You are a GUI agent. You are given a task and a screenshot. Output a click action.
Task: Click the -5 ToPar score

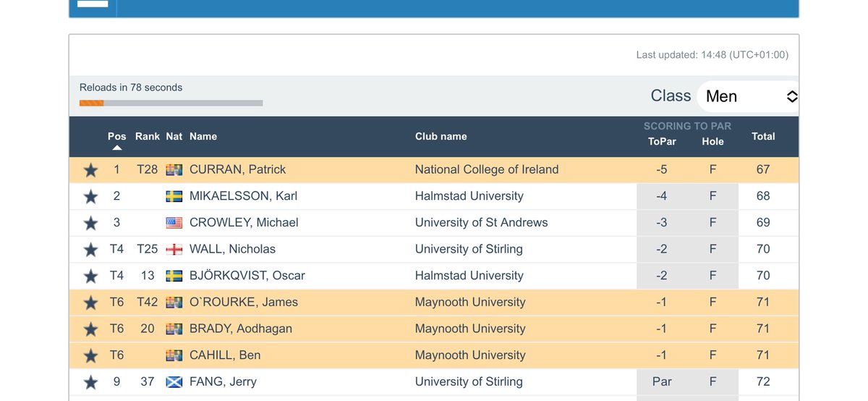coord(662,169)
